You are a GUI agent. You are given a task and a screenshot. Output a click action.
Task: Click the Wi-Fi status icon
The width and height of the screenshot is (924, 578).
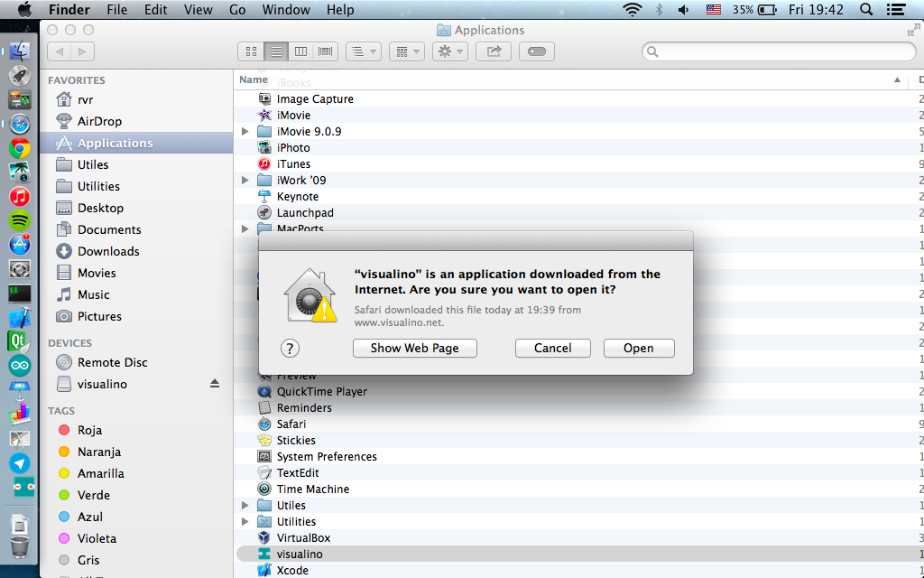[x=633, y=9]
